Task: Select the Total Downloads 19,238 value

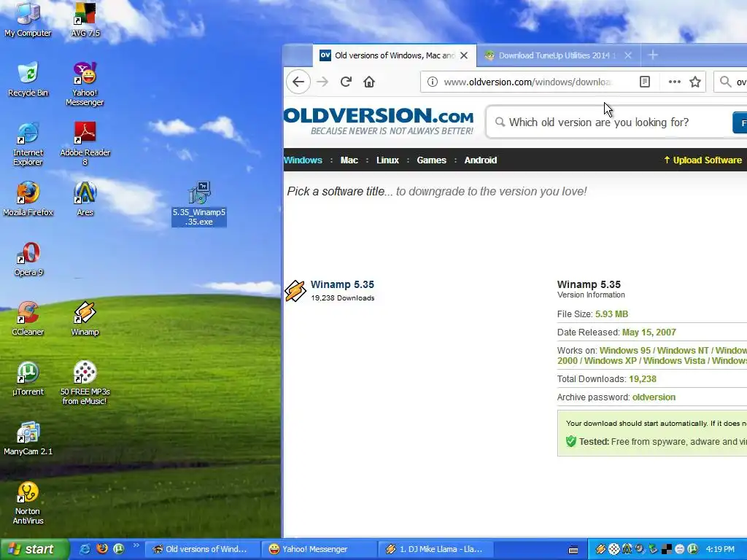Action: 642,379
